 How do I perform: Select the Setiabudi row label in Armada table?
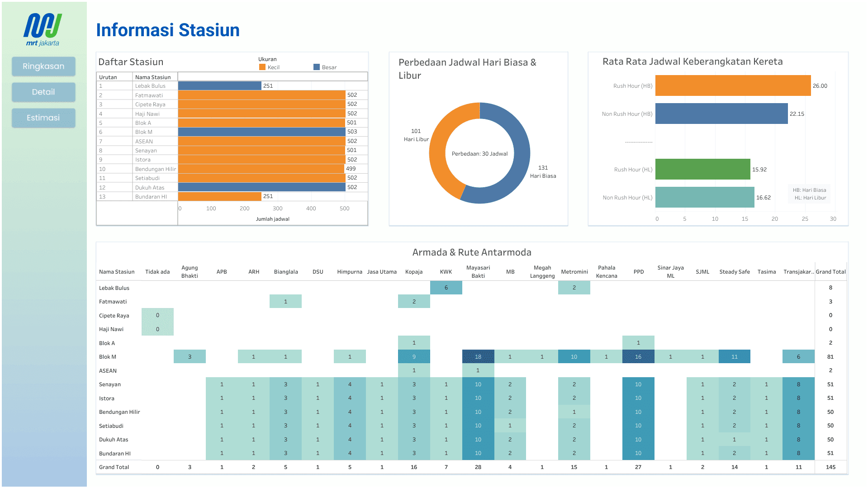pos(111,426)
